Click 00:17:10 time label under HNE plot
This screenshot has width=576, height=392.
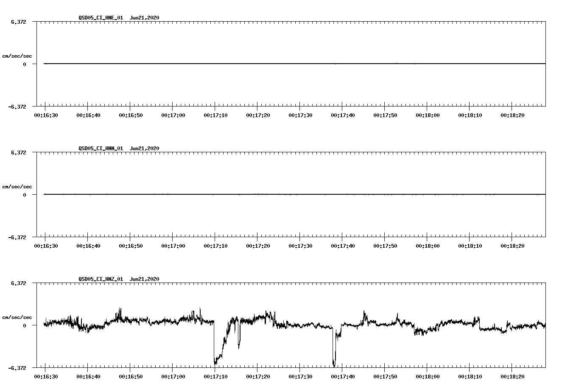[x=215, y=115]
